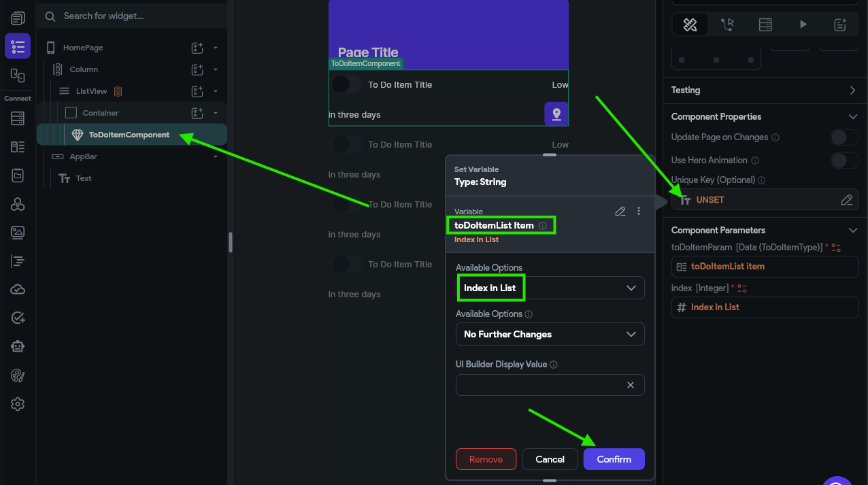
Task: Click the Remove button
Action: coord(486,459)
